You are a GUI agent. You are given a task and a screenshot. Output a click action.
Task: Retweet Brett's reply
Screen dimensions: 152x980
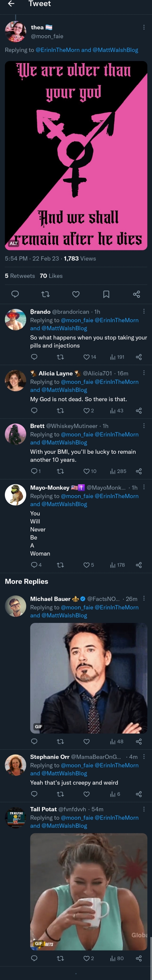(60, 471)
